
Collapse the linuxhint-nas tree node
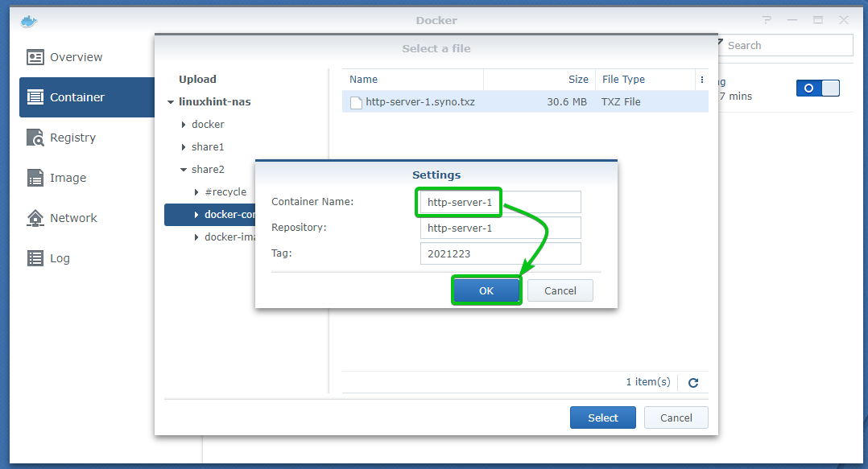pos(171,102)
